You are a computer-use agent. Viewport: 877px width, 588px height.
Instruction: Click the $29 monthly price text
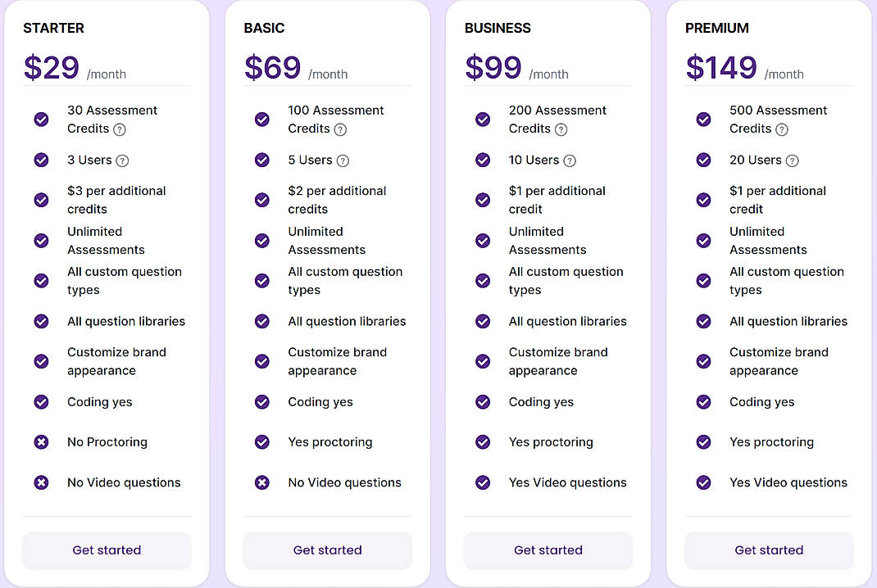tap(51, 68)
